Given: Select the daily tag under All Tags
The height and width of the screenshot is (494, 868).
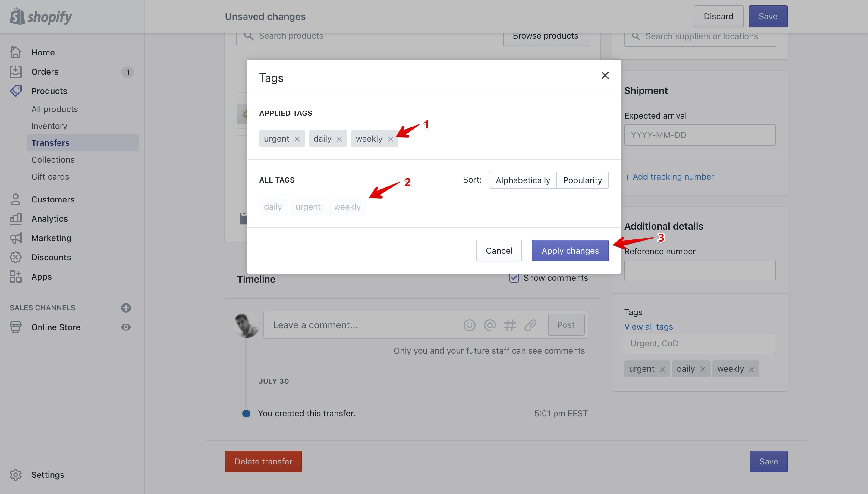Looking at the screenshot, I should [x=273, y=207].
